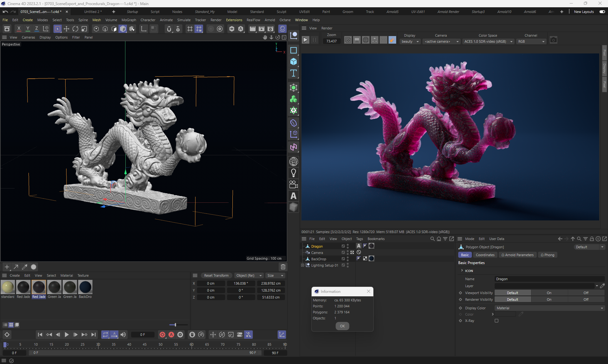
Task: Open the Display Color dropdown
Action: 549,308
